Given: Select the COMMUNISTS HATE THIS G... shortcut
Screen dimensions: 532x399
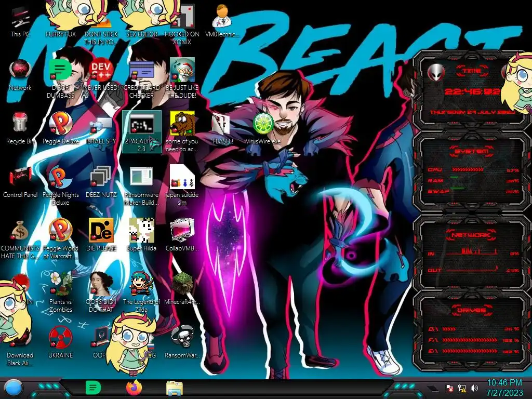Looking at the screenshot, I should (x=20, y=239).
